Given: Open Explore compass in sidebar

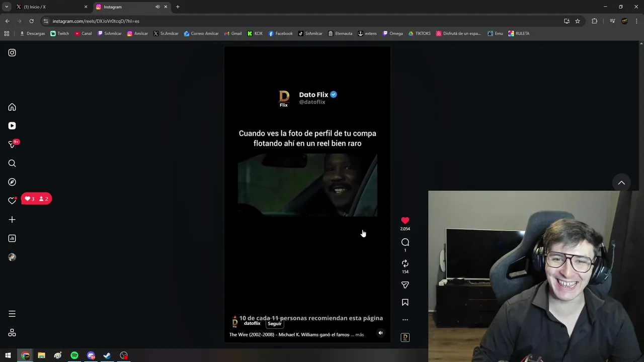Looking at the screenshot, I should tap(12, 182).
